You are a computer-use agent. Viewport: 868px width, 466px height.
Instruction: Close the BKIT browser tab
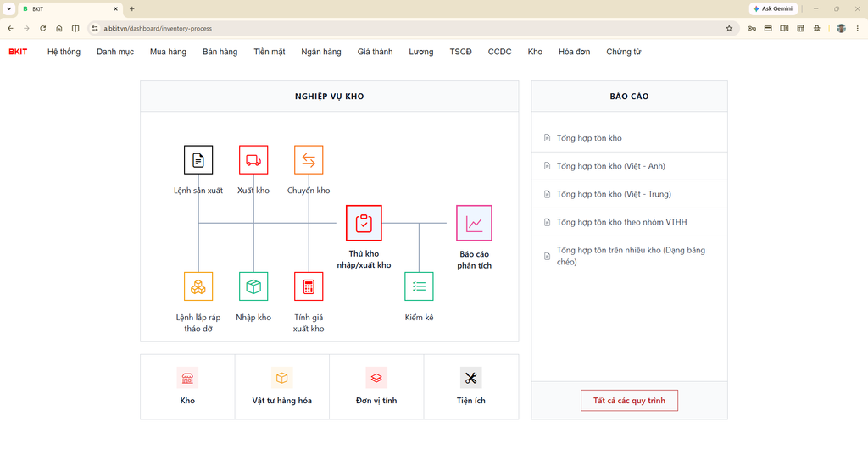pyautogui.click(x=115, y=8)
